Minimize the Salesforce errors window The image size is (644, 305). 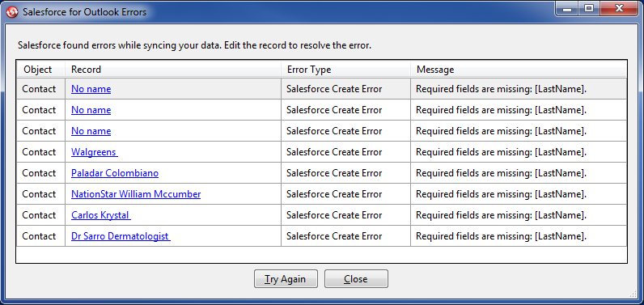567,9
